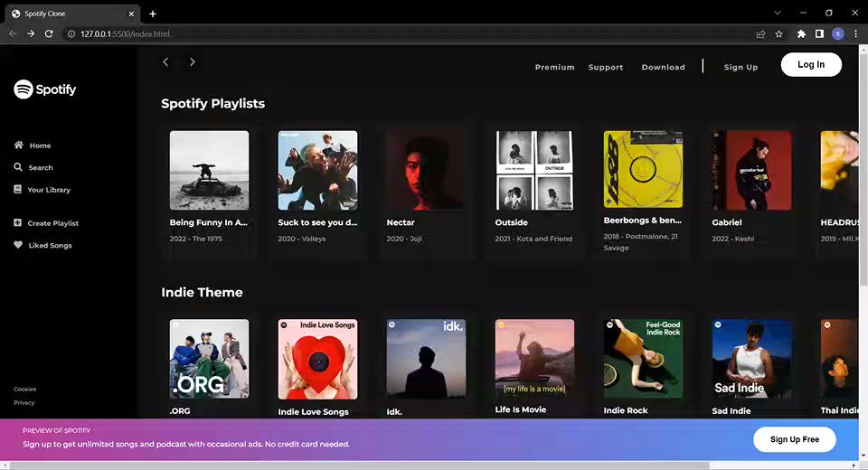Open the Life Is Movie playlist cover
The width and height of the screenshot is (868, 470).
(534, 358)
